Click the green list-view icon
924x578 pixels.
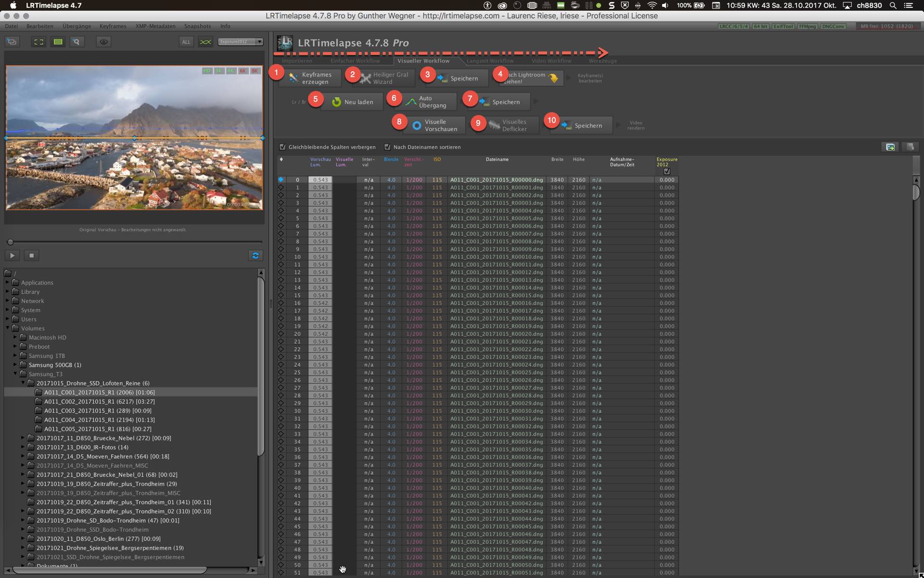(58, 42)
